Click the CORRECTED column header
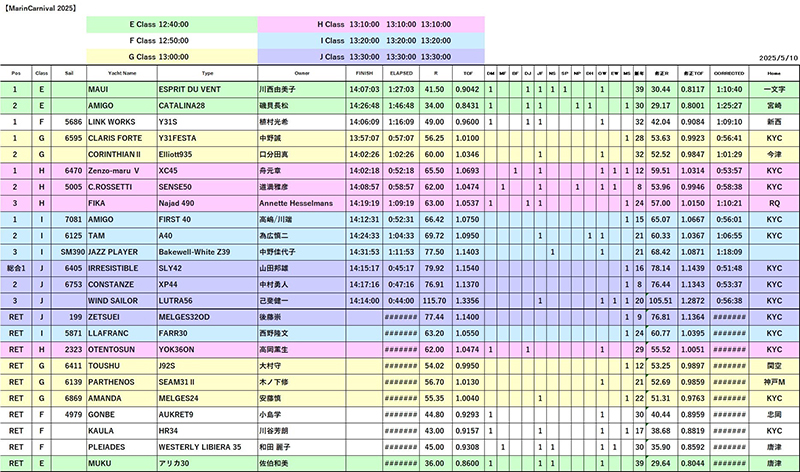The width and height of the screenshot is (800, 472). click(729, 73)
